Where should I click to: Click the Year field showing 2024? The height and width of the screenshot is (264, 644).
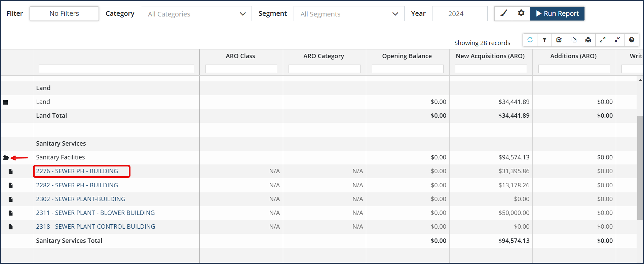(459, 14)
